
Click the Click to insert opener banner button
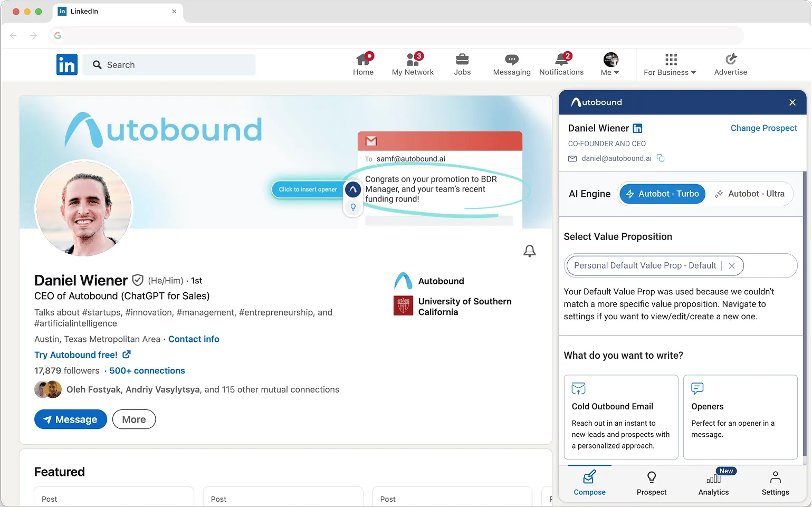pos(308,189)
